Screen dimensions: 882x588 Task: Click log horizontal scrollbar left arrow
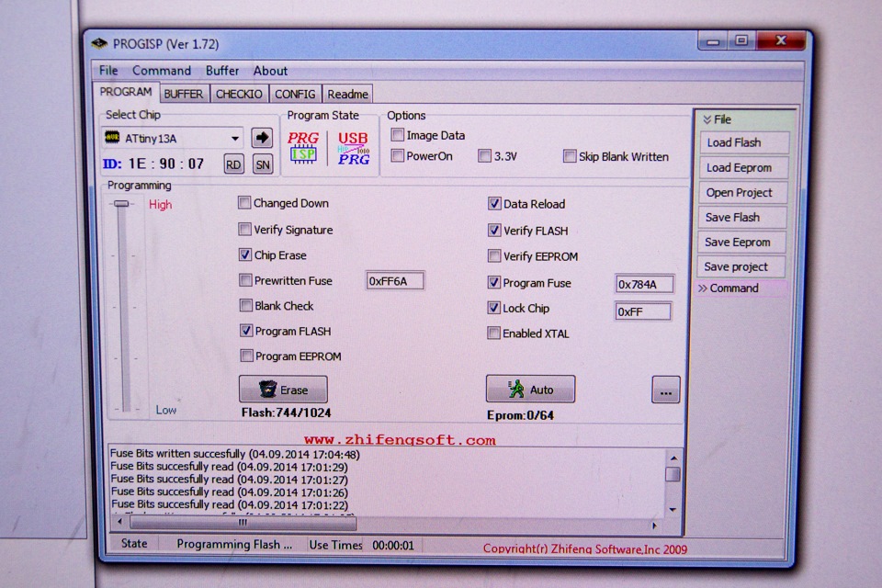119,522
